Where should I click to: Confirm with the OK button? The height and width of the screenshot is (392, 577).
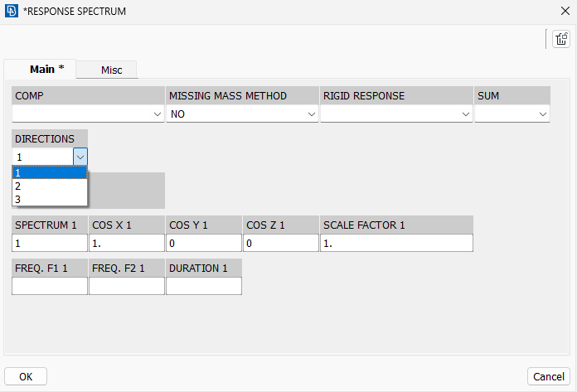click(x=26, y=376)
